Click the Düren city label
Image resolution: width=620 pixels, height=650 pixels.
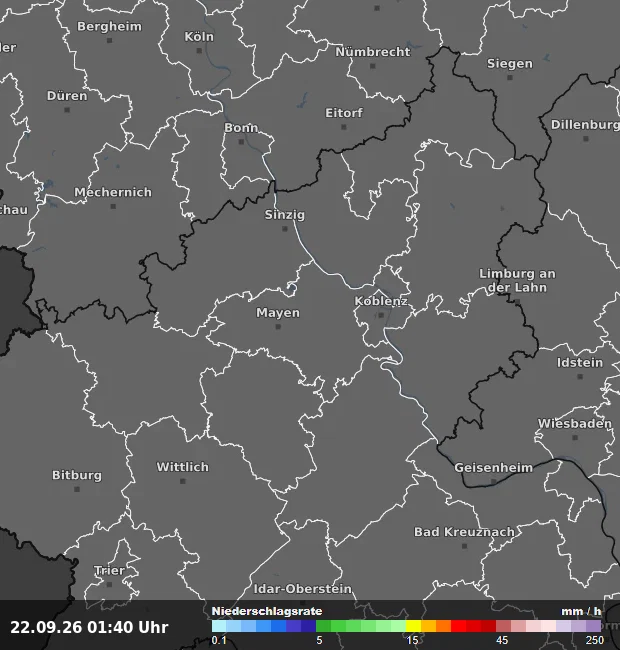tap(67, 96)
